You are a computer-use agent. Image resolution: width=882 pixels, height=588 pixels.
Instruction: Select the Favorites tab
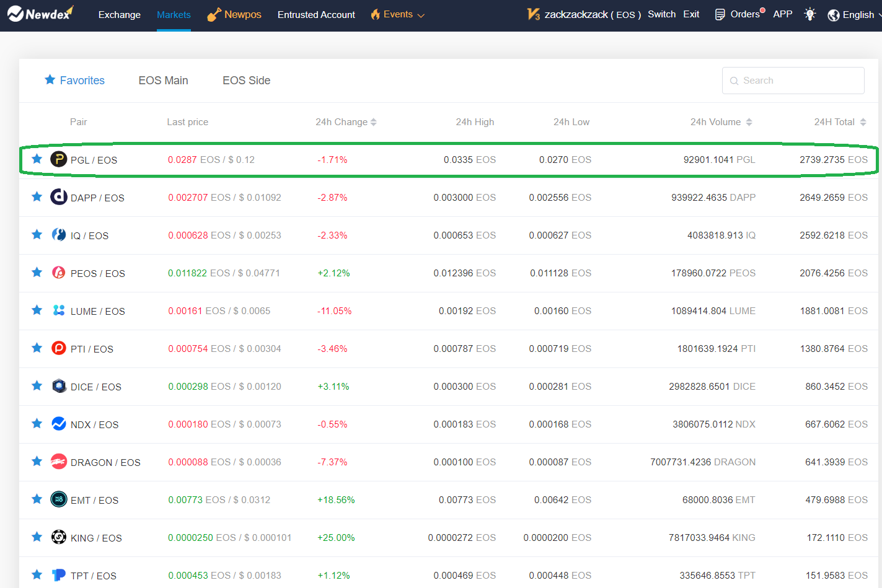(x=74, y=81)
